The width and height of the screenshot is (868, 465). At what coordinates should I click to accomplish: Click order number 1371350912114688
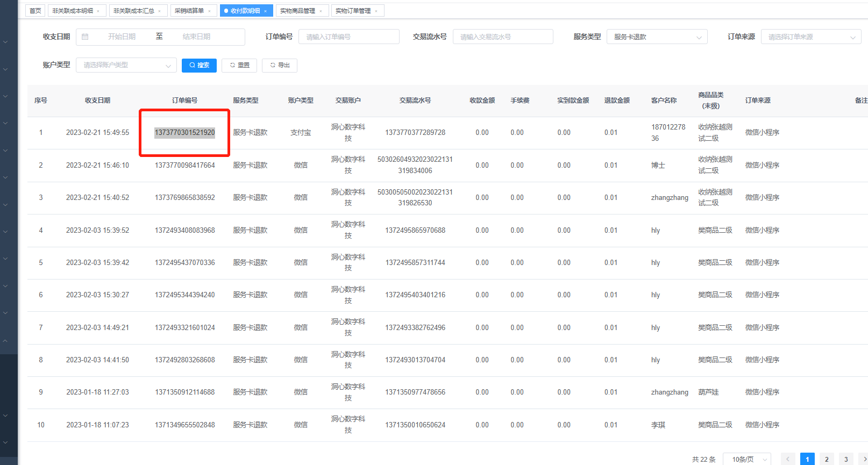click(185, 392)
